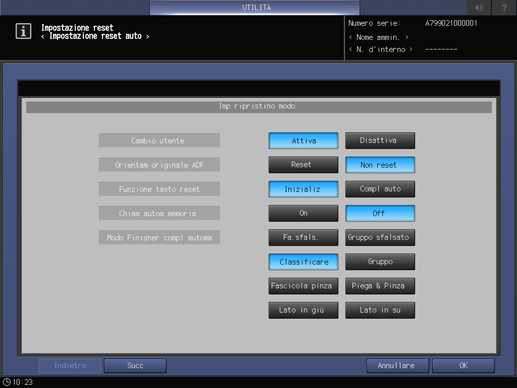Image resolution: width=517 pixels, height=388 pixels.
Task: Click the information icon beside Impostazione reset
Action: [23, 31]
